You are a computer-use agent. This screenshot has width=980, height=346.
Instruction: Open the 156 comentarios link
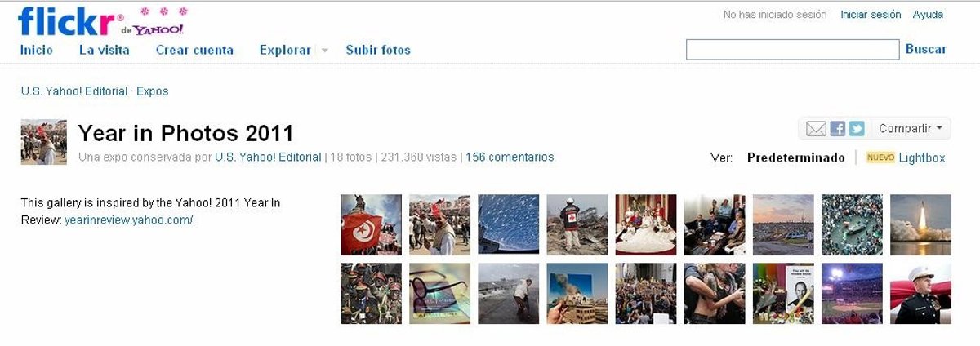point(510,157)
